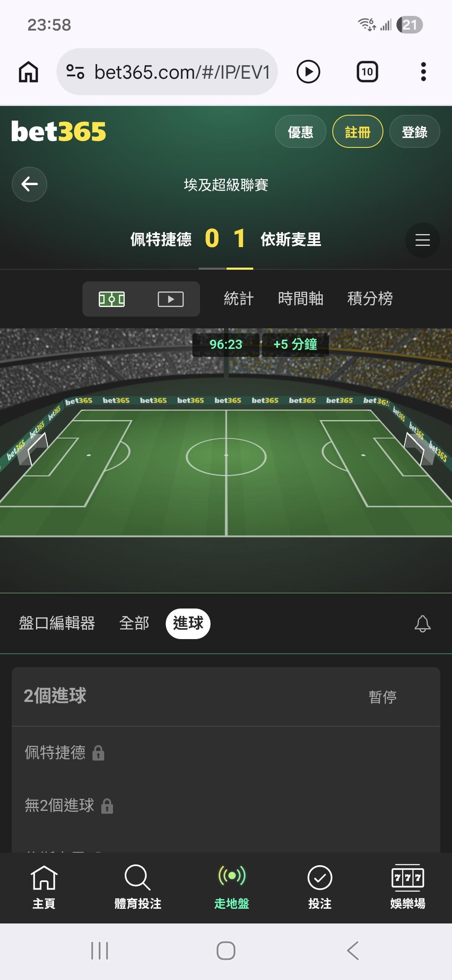Switch to pitch animation view
The height and width of the screenshot is (980, 452).
(x=112, y=299)
